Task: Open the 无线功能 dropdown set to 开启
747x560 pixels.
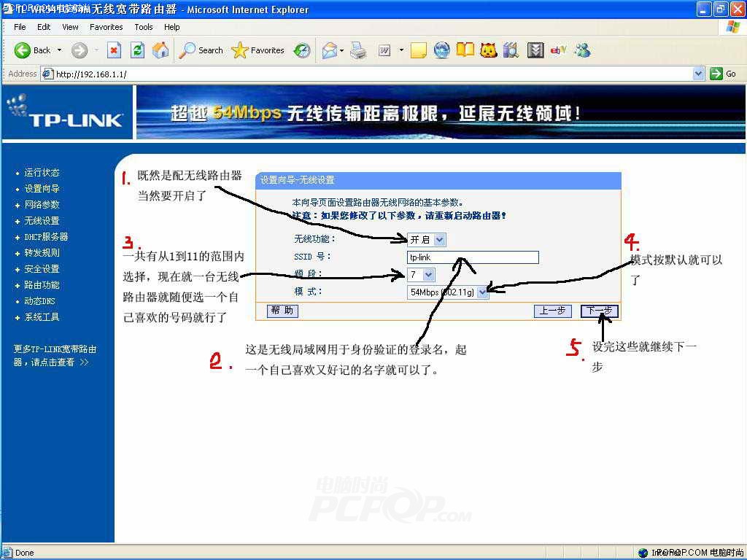Action: [426, 239]
